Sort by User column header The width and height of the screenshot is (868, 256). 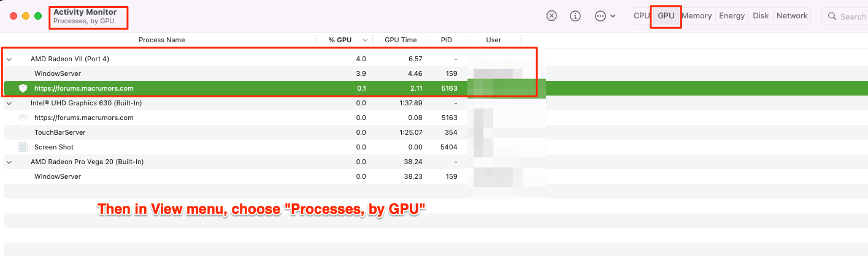pos(494,40)
